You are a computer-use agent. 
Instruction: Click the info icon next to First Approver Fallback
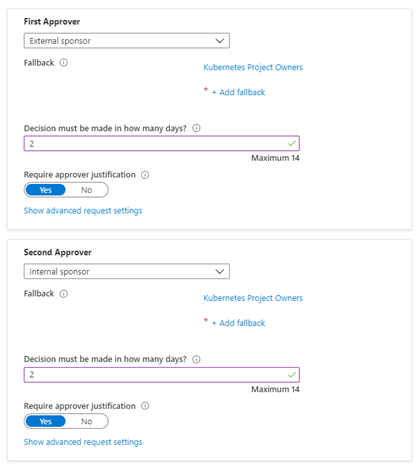pyautogui.click(x=64, y=63)
